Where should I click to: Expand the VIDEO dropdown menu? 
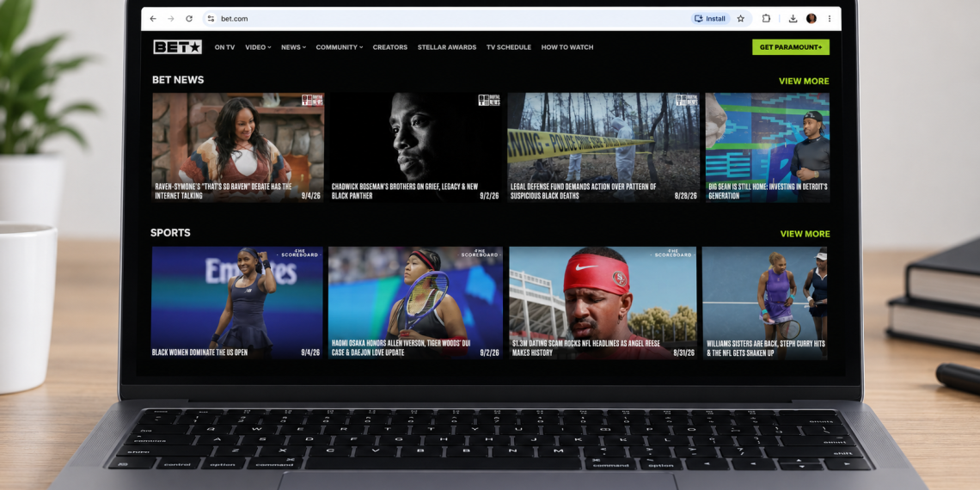pyautogui.click(x=258, y=47)
